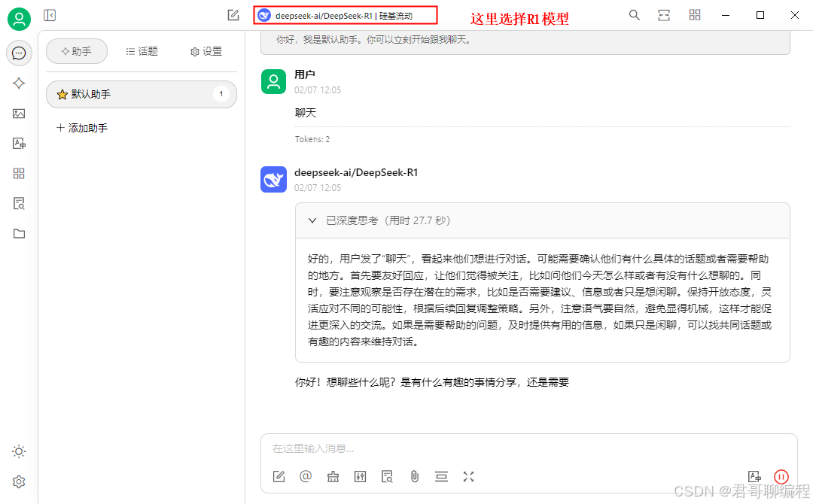Click the user message text 聊天
This screenshot has width=813, height=504.
(306, 113)
